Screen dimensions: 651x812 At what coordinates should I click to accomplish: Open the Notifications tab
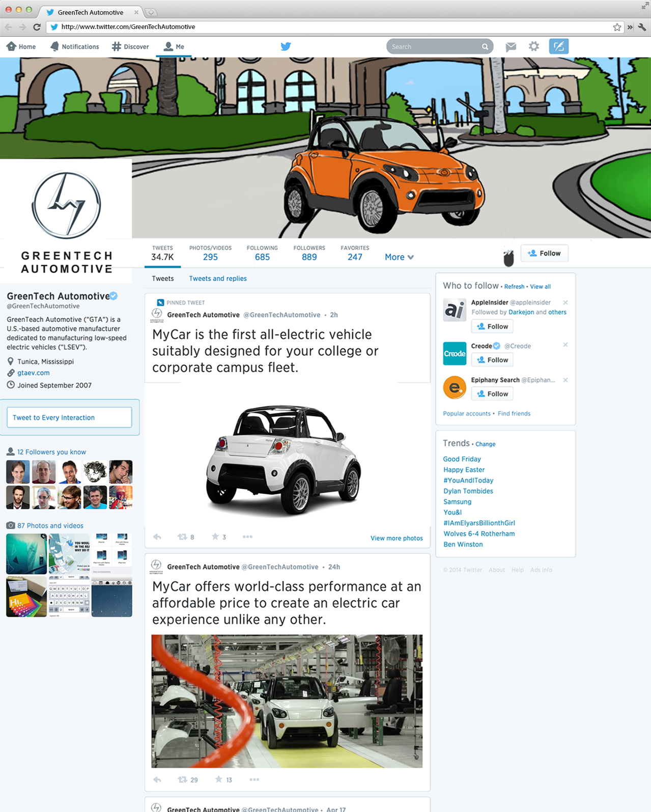pyautogui.click(x=75, y=46)
